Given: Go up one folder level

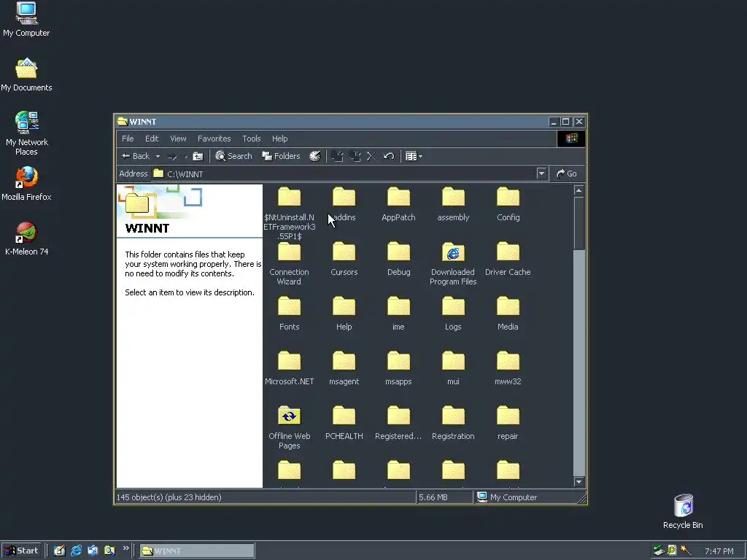Looking at the screenshot, I should click(198, 156).
